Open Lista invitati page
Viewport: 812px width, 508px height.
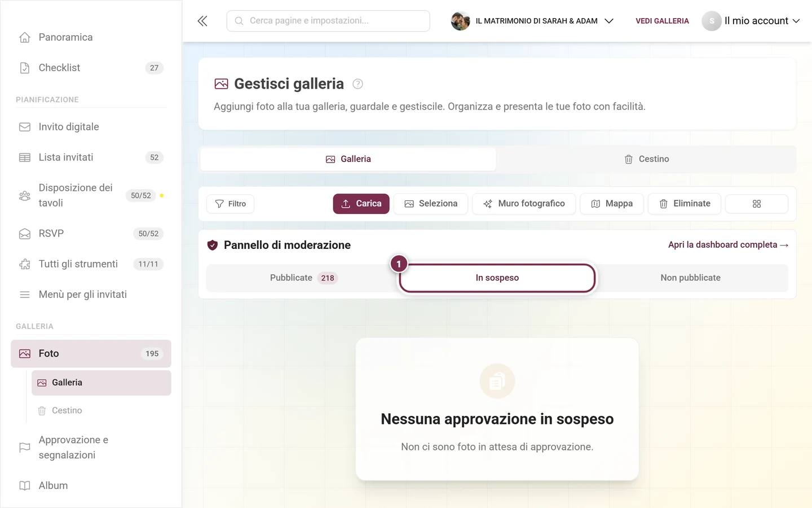click(x=91, y=157)
